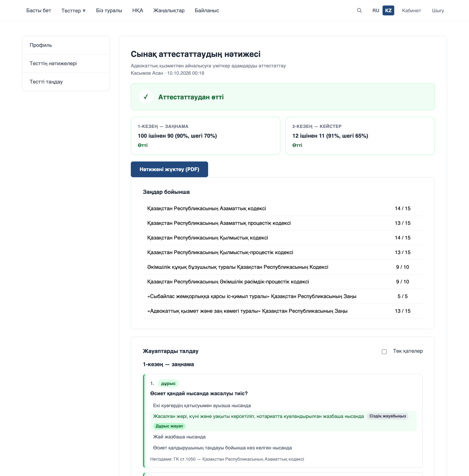Viewport: 469px width, 476px height.
Task: Click question title "Өсиет қандай нысанда жасалуы тиіс?"
Action: (199, 393)
